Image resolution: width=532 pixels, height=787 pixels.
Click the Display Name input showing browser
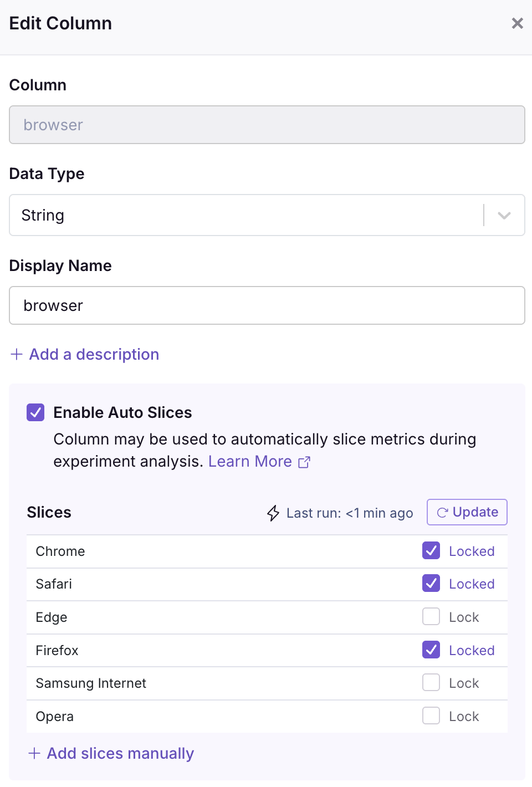click(x=267, y=305)
